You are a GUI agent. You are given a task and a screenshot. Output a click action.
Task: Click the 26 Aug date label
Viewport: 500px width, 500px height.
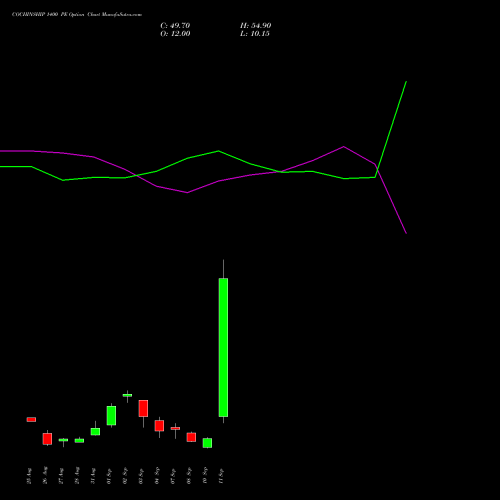[x=45, y=476]
